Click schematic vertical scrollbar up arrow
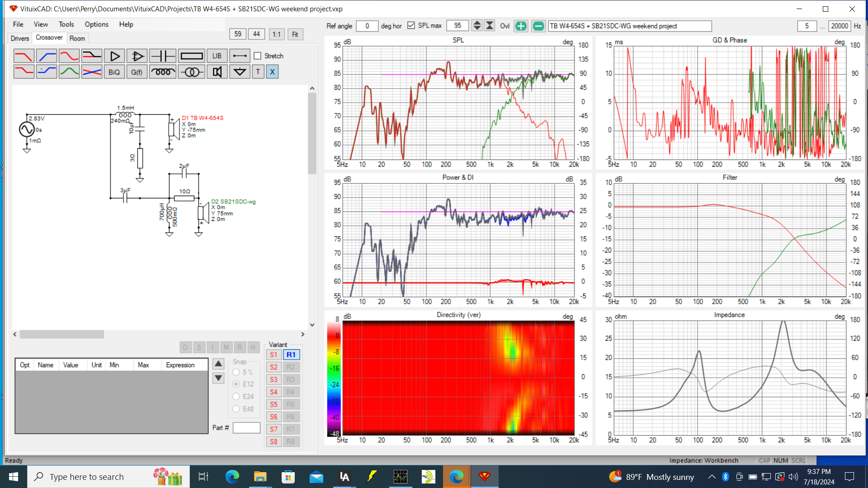This screenshot has height=488, width=868. tap(312, 89)
